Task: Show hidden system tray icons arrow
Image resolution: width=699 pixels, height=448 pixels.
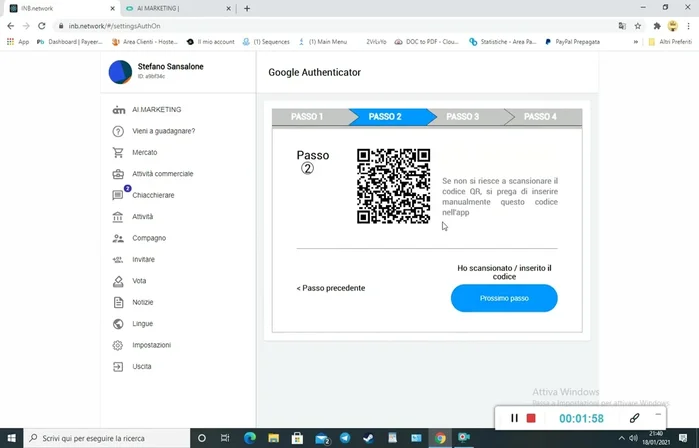Action: point(621,438)
